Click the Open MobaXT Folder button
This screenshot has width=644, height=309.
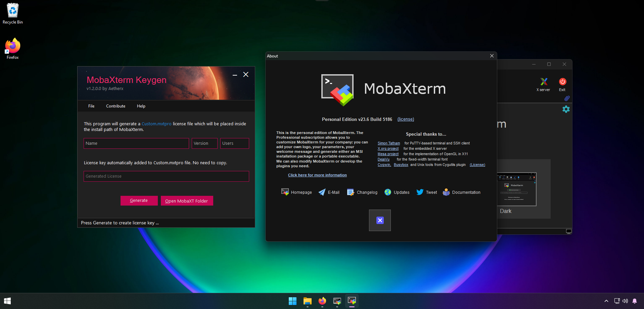coord(187,201)
